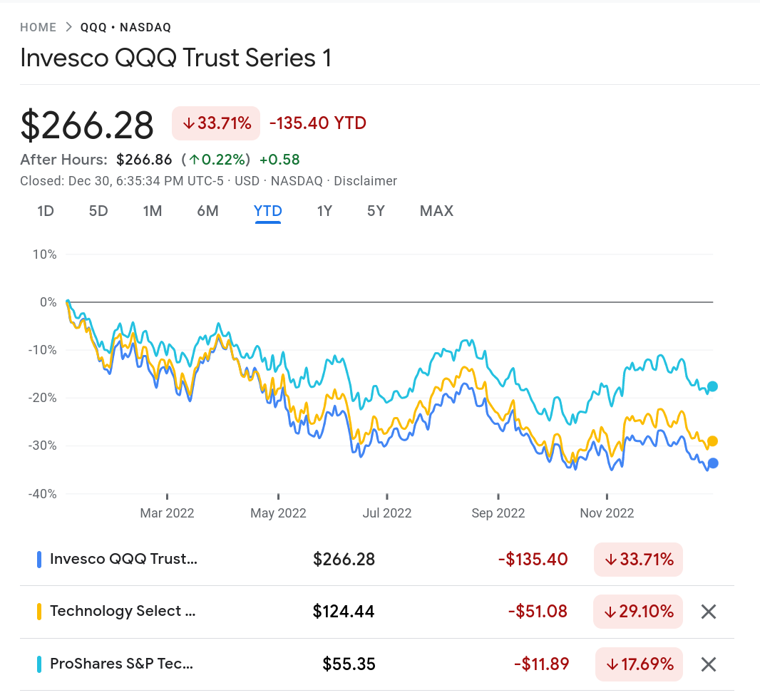Select the MAX time range
The height and width of the screenshot is (700, 760).
(x=436, y=211)
